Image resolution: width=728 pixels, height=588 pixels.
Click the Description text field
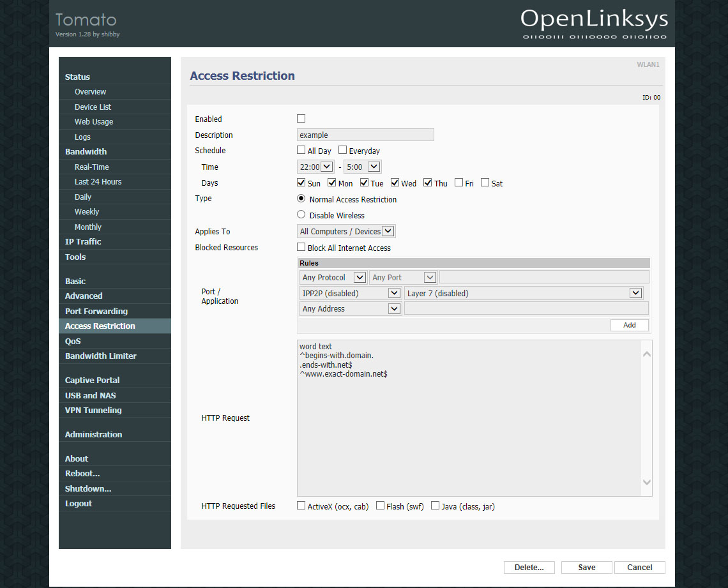pos(365,135)
